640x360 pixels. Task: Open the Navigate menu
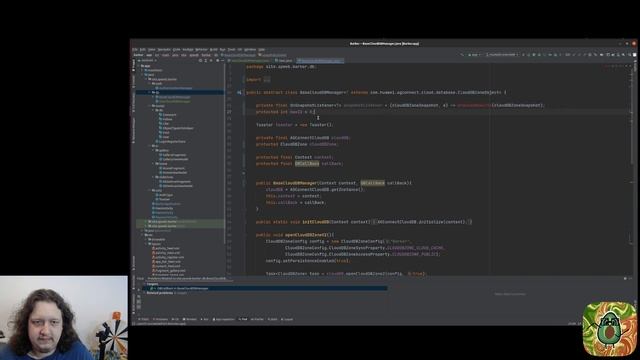[164, 50]
